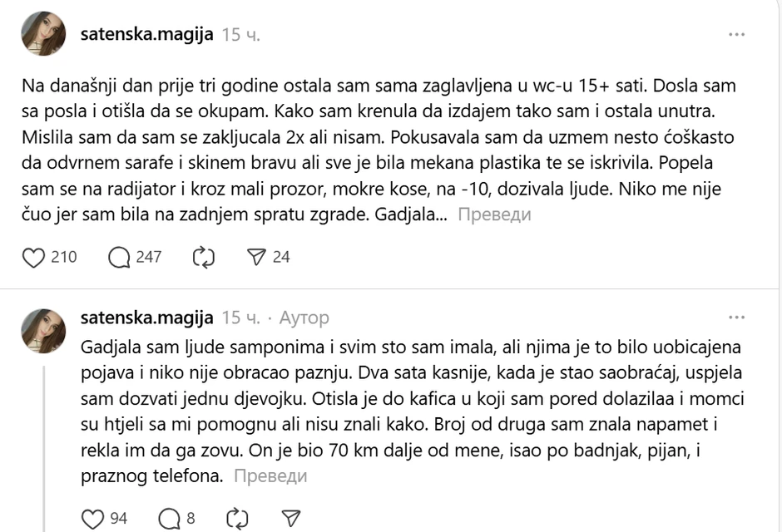Open satenska.magija profile from first post username
The height and width of the screenshot is (532, 782).
(147, 34)
